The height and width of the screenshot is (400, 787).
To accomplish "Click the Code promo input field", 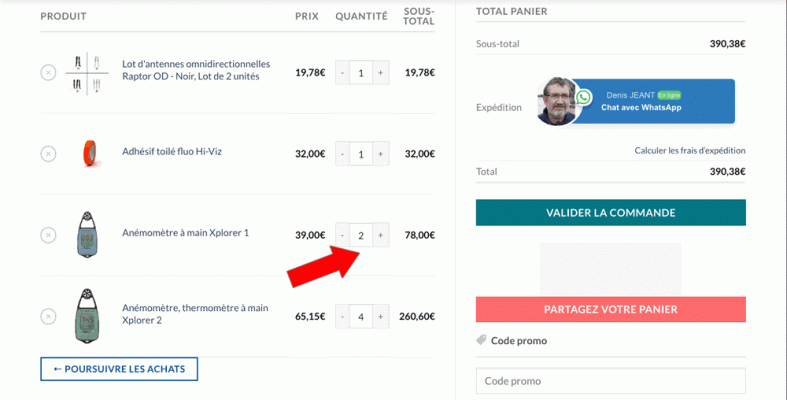I will [x=610, y=381].
